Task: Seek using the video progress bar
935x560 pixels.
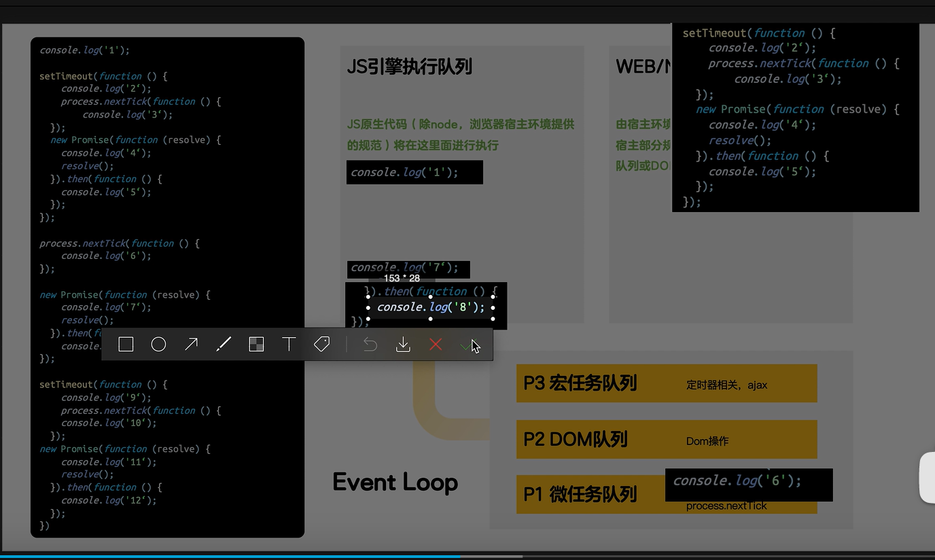Action: tap(467, 557)
